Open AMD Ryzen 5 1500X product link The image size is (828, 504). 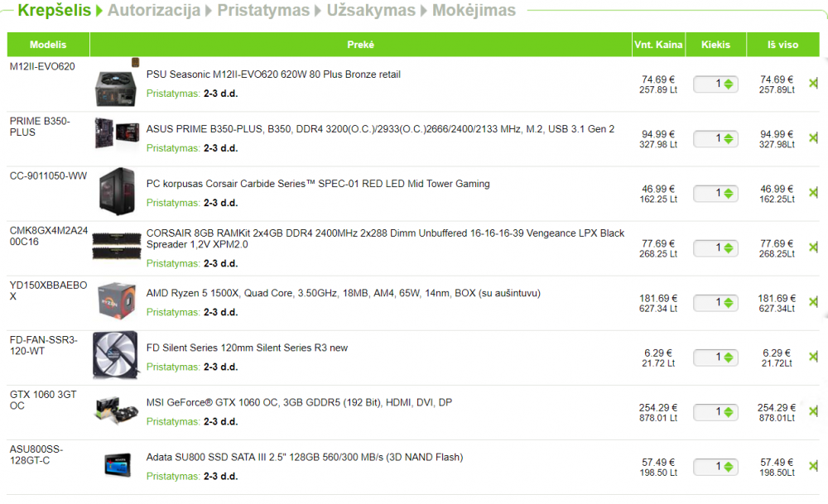(x=344, y=293)
